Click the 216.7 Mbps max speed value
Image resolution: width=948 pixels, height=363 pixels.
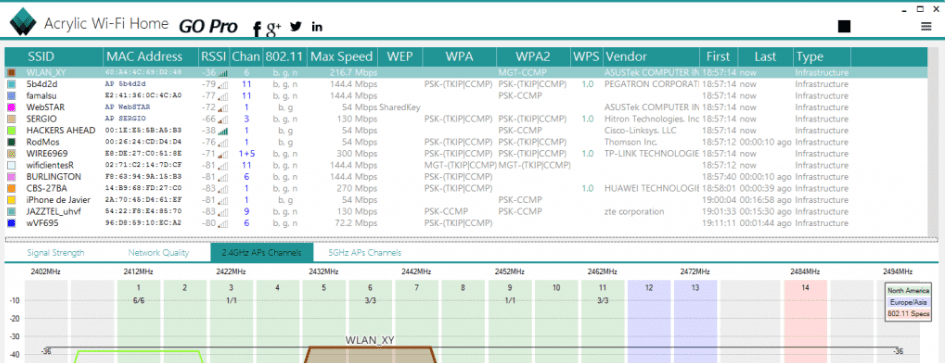click(x=353, y=73)
